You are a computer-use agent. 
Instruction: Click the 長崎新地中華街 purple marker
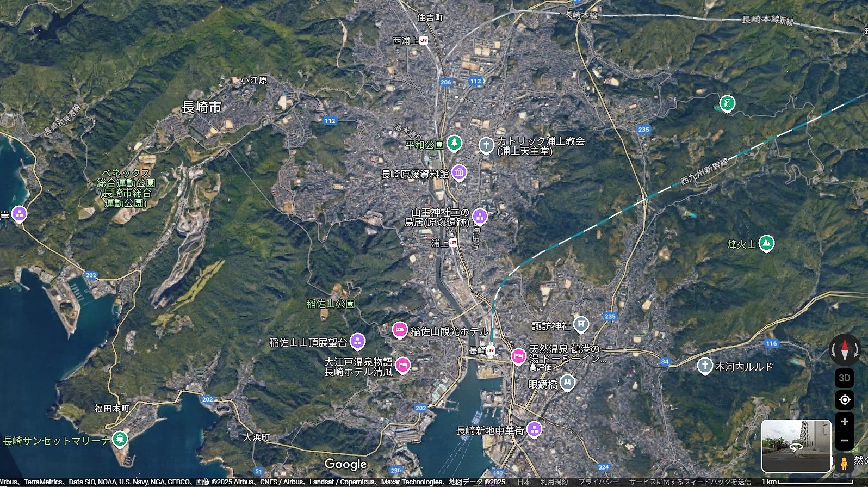tap(535, 429)
